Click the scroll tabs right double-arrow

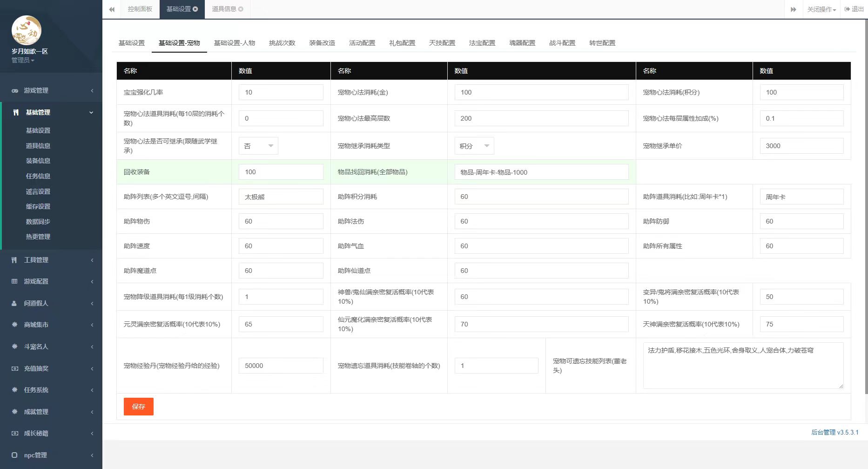click(x=794, y=9)
